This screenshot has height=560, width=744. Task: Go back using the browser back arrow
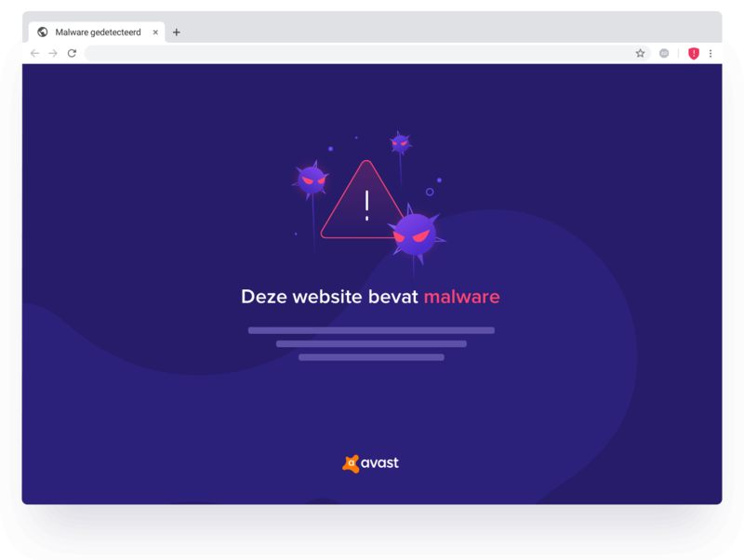[34, 53]
